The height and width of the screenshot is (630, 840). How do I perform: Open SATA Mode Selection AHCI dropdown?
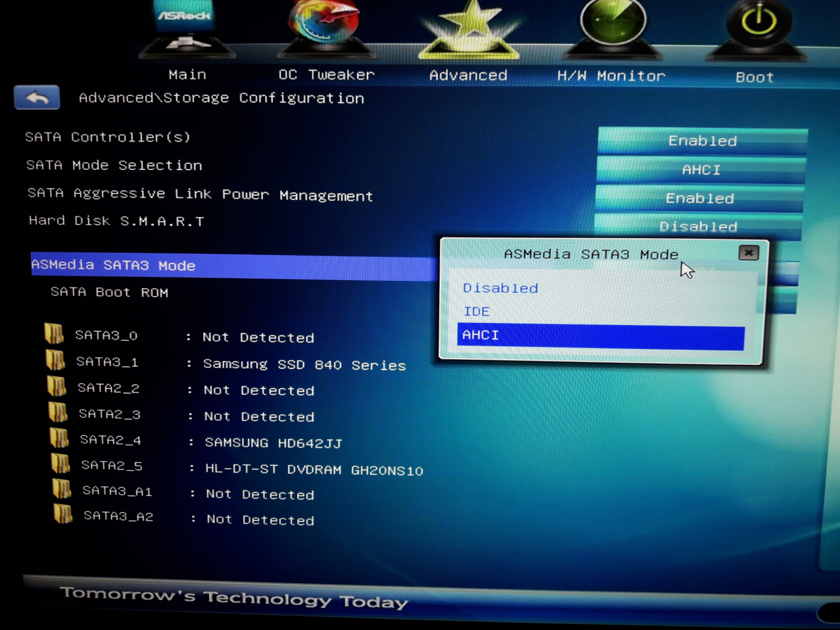(701, 170)
